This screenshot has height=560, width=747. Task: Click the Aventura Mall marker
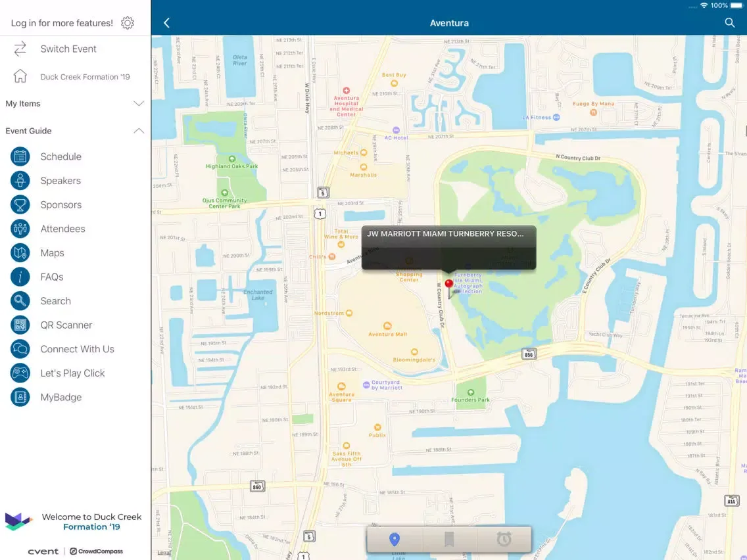click(387, 326)
